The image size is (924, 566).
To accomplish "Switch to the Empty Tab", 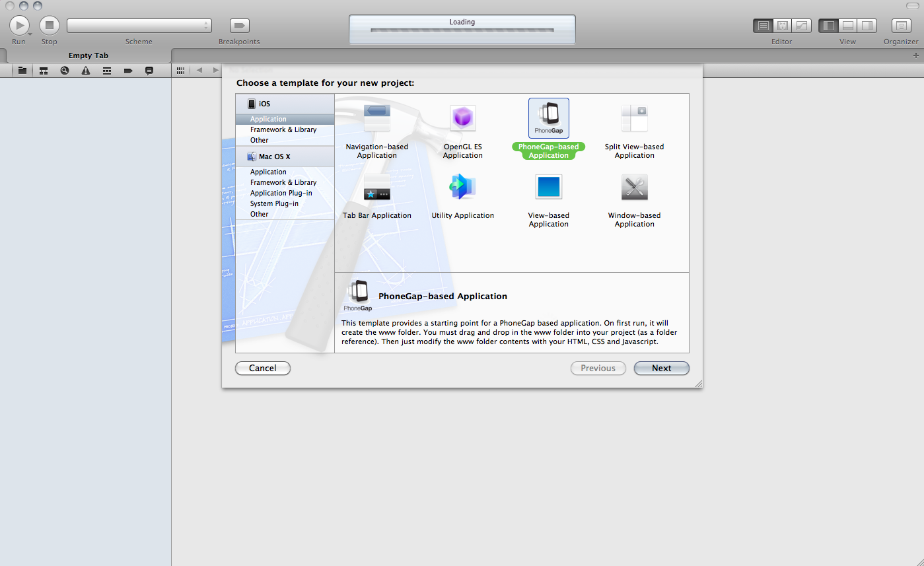I will click(x=88, y=55).
